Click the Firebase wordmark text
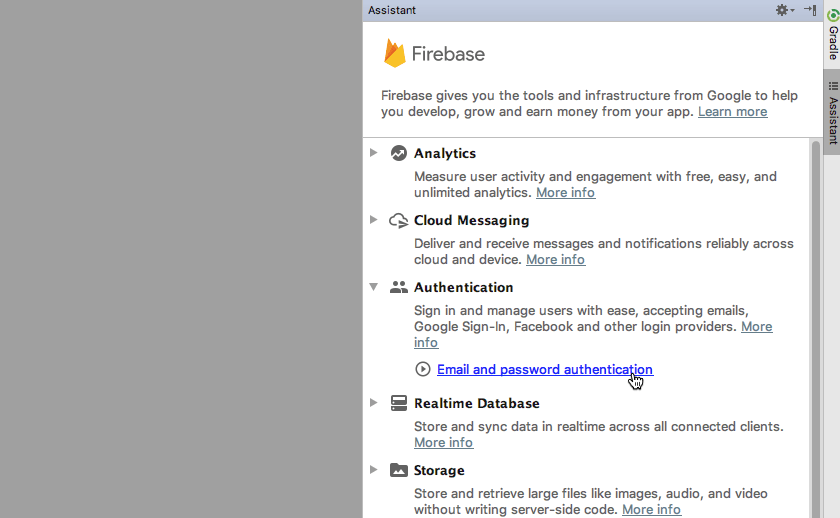 pyautogui.click(x=448, y=54)
